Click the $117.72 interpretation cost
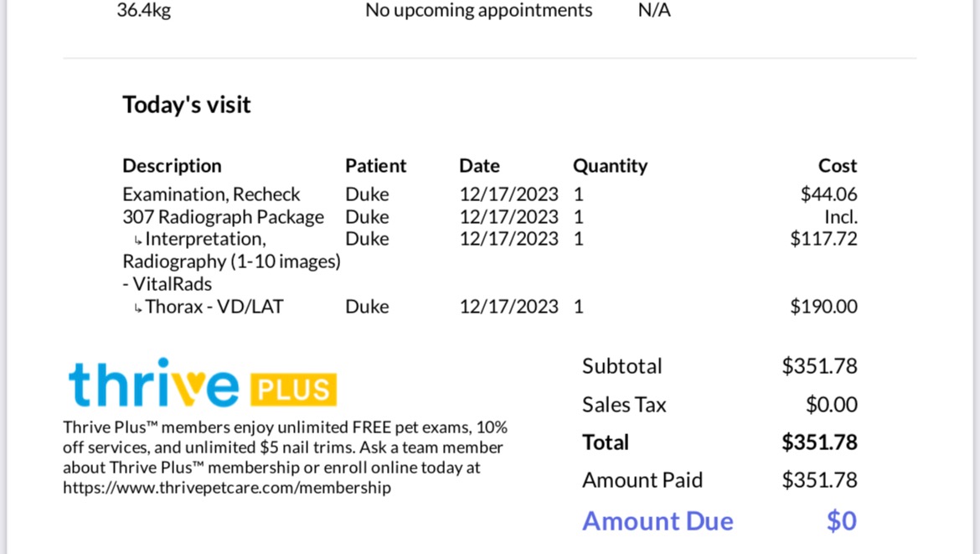The image size is (980, 554). 823,239
